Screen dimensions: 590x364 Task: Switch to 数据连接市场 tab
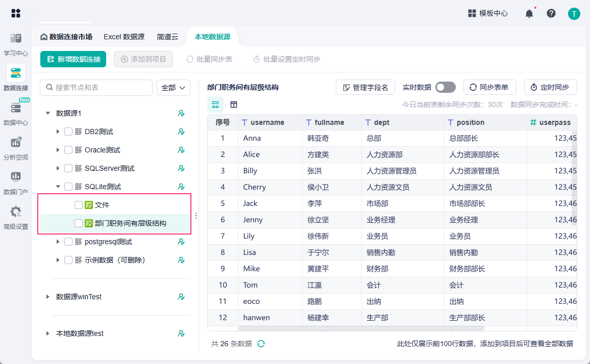point(66,37)
